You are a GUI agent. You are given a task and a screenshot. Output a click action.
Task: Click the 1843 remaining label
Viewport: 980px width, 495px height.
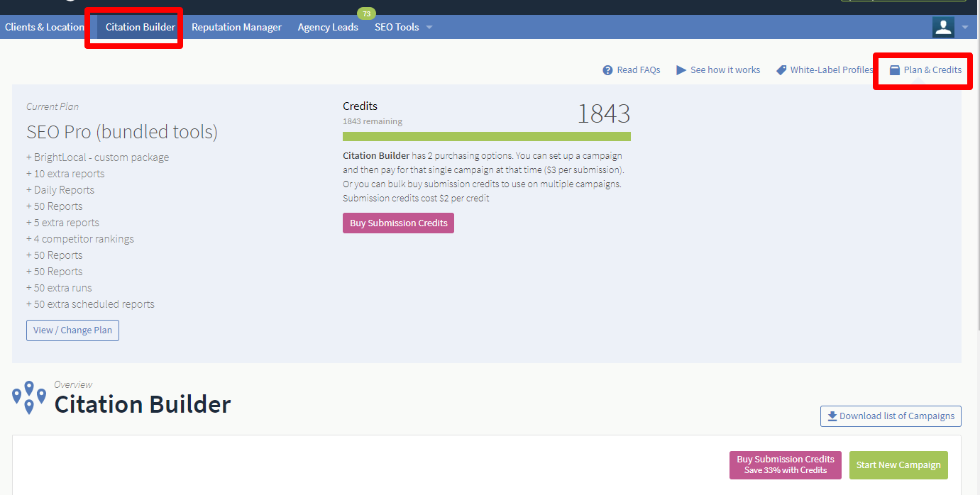[373, 121]
